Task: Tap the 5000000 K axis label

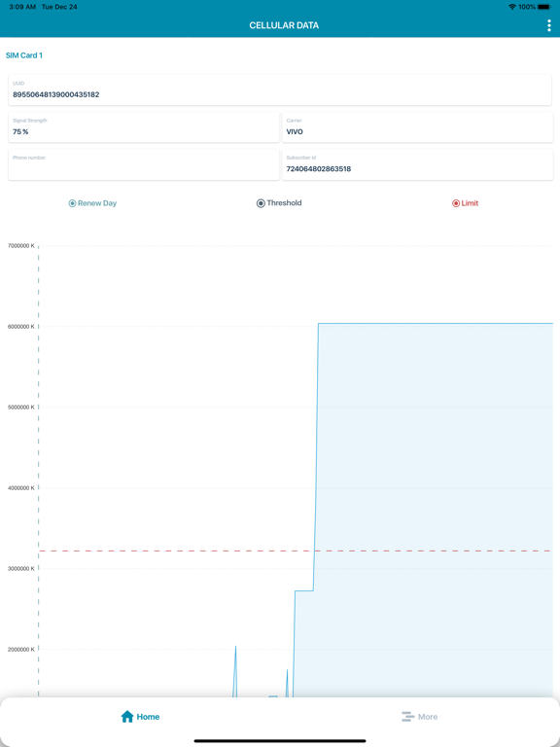Action: click(x=21, y=407)
